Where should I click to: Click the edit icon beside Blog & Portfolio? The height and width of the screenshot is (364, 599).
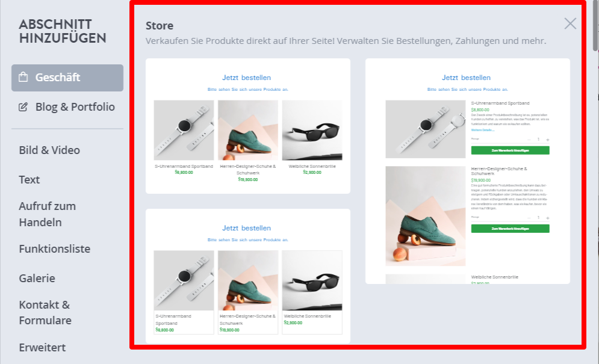(x=23, y=107)
